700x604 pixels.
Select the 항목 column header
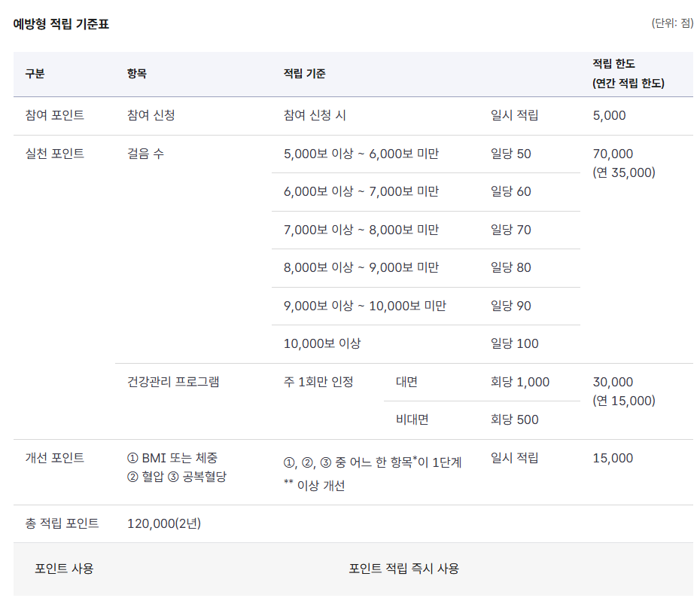click(x=136, y=74)
